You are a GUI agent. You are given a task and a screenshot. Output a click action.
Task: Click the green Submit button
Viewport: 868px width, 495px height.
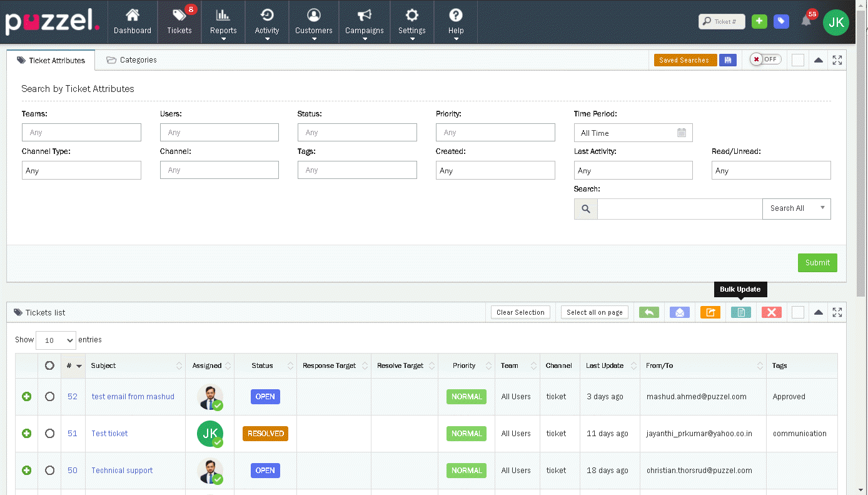[x=817, y=263]
